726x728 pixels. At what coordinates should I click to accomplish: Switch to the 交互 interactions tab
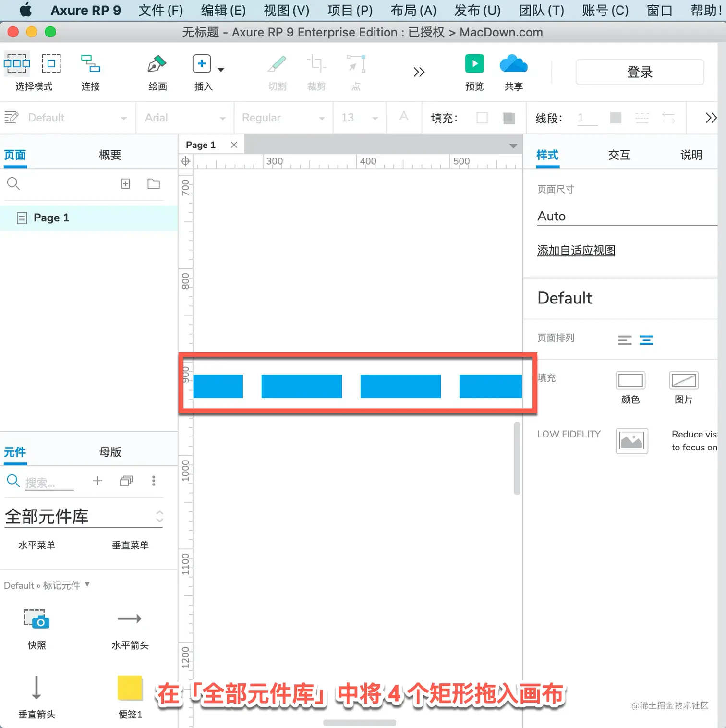pos(619,155)
